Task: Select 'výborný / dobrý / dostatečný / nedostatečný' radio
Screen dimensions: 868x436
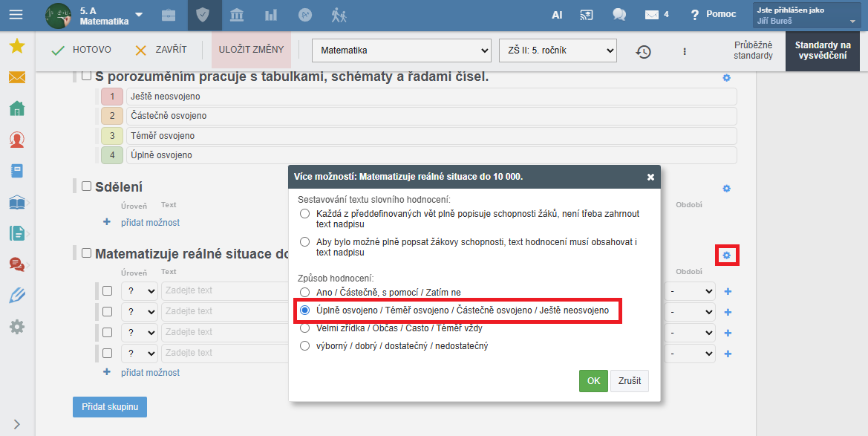Action: coord(304,345)
